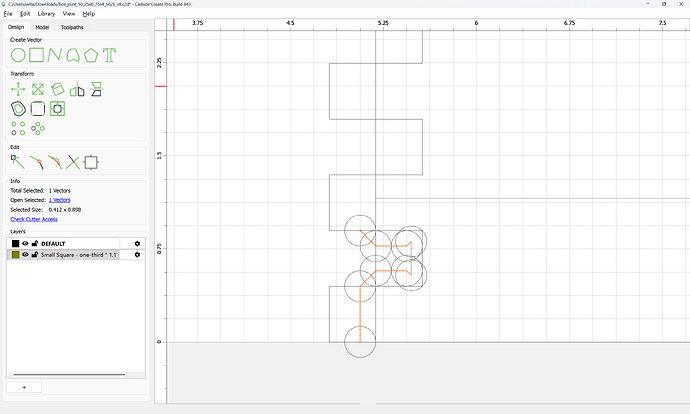Choose the Polyline drawing tool
The height and width of the screenshot is (414, 690).
55,55
